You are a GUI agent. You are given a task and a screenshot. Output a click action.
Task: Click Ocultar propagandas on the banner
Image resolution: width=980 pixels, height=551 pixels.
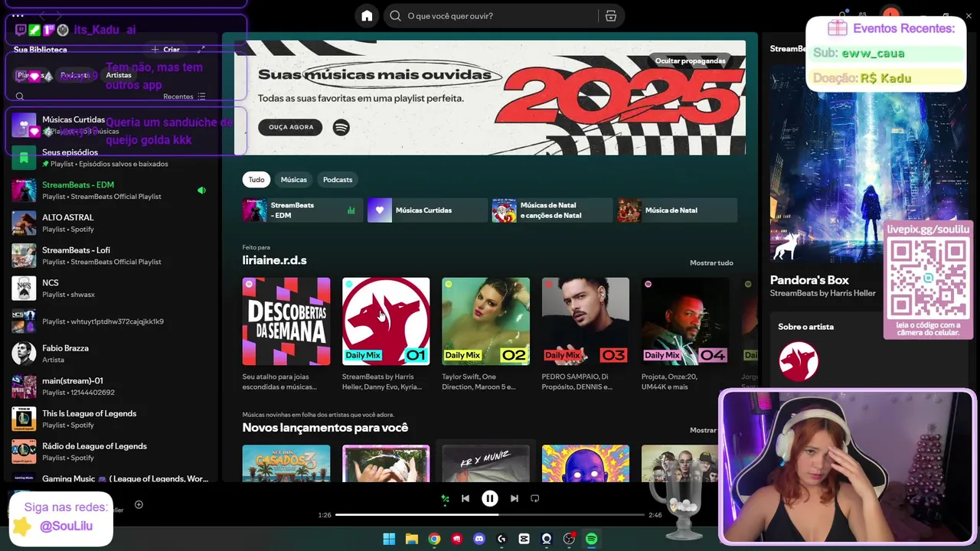[x=690, y=60]
